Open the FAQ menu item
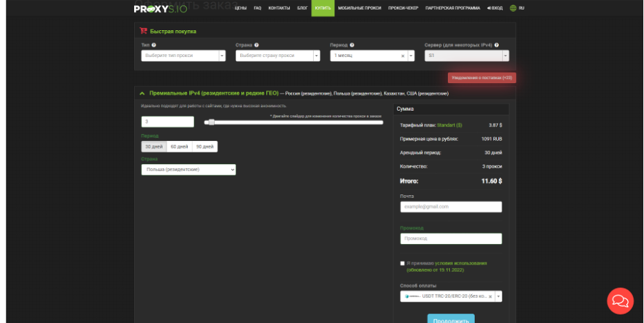 pyautogui.click(x=257, y=8)
